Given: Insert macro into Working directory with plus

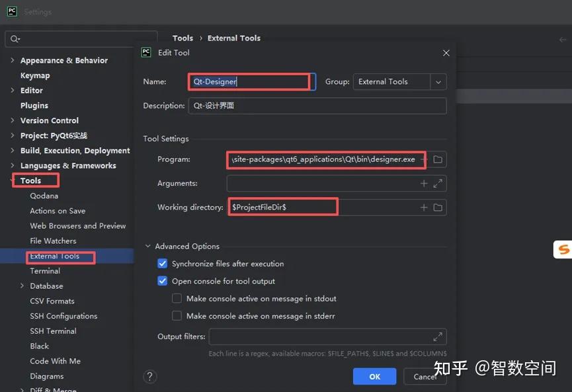Looking at the screenshot, I should tap(423, 208).
